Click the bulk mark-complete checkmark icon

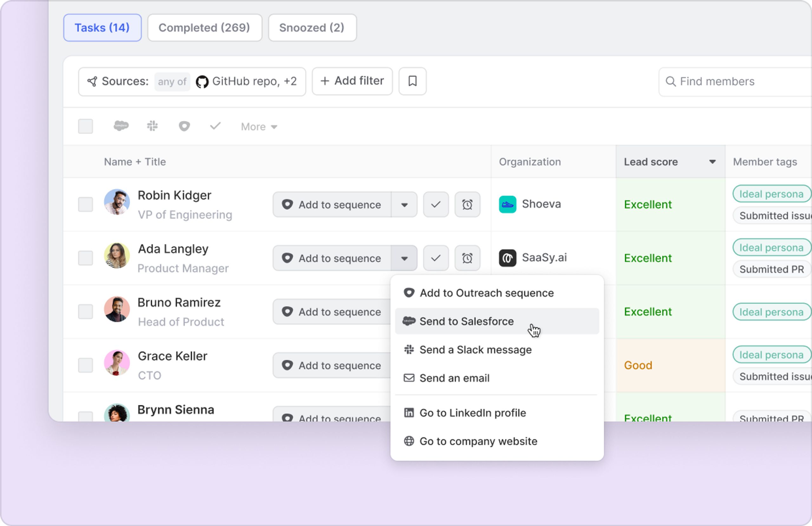point(215,126)
